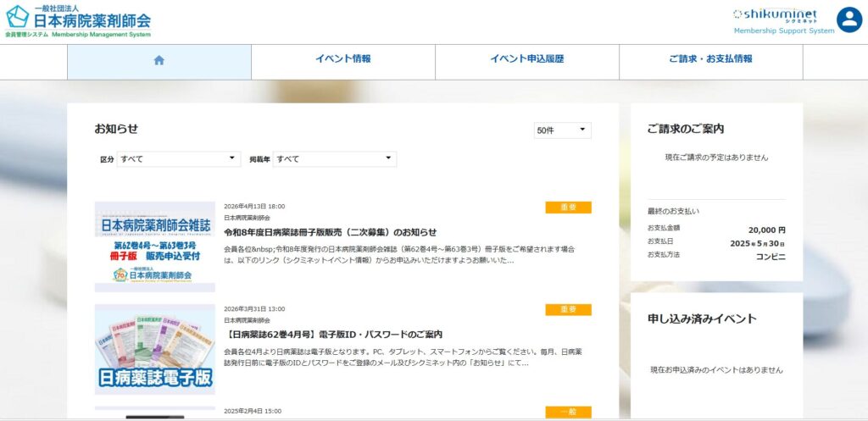Click the 現在お申込済みのイベントはありません message
Screen dimensions: 868x421
716,370
